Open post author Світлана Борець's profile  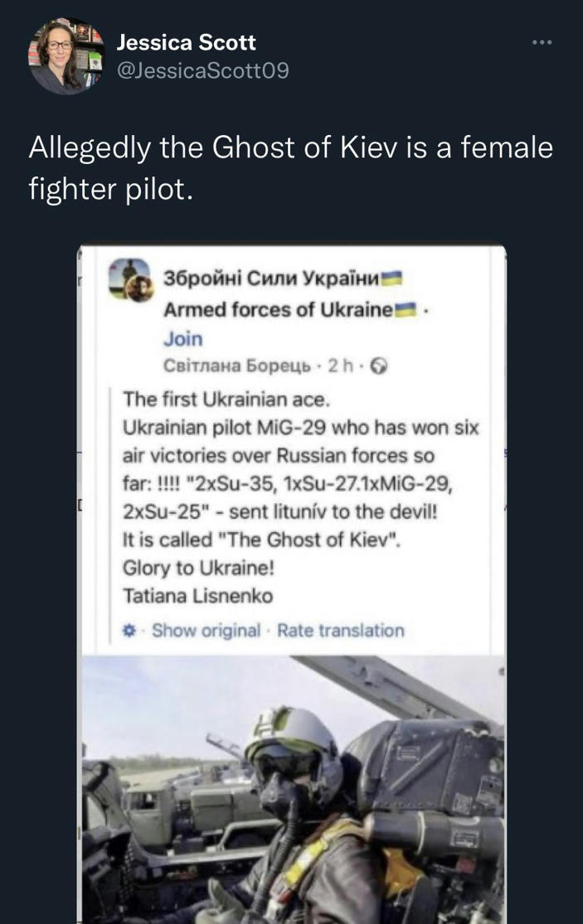[x=238, y=365]
